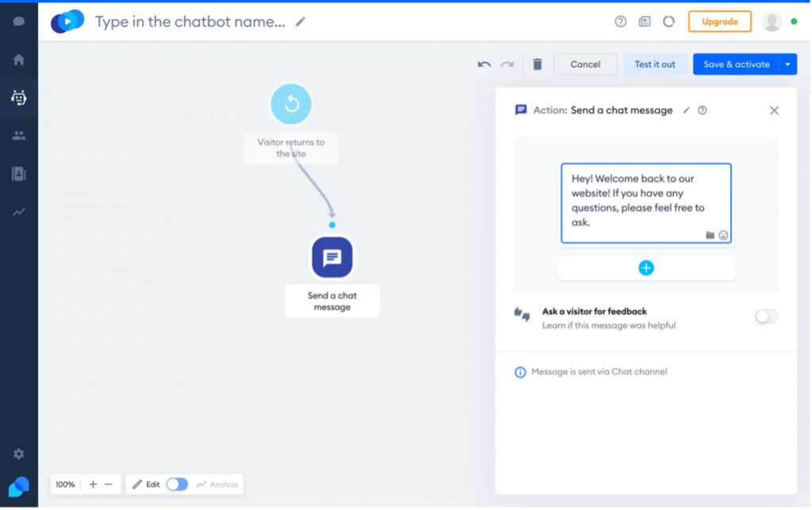This screenshot has width=812, height=510.
Task: Click the Upgrade button
Action: [719, 21]
